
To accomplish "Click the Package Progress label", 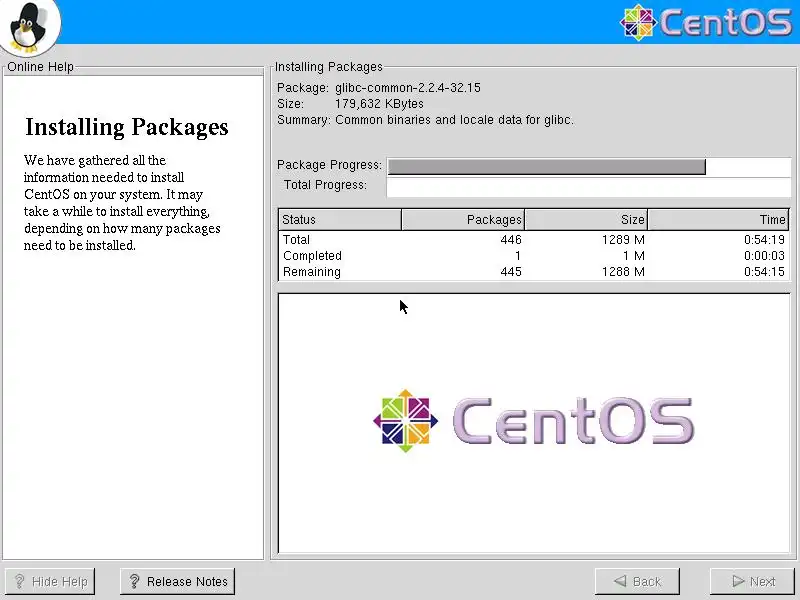I will click(x=329, y=165).
